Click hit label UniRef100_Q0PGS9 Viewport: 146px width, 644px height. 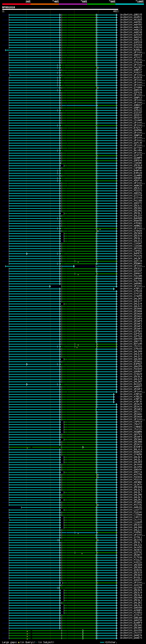(x=131, y=42)
